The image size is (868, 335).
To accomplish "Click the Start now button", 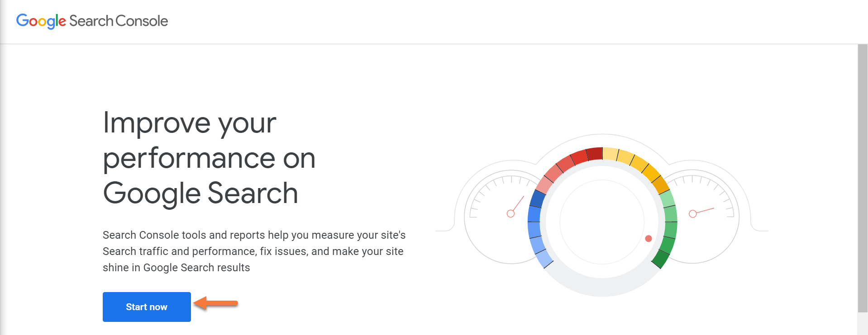I will tap(147, 307).
